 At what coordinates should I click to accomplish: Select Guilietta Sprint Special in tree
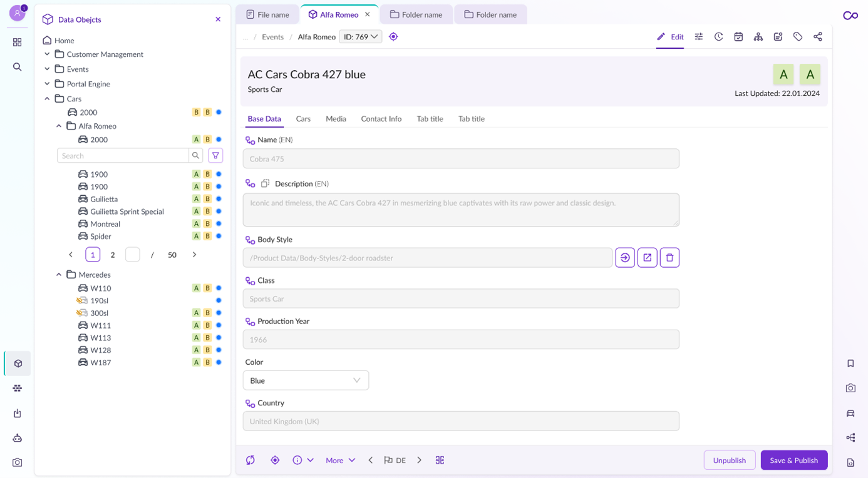[x=127, y=211]
